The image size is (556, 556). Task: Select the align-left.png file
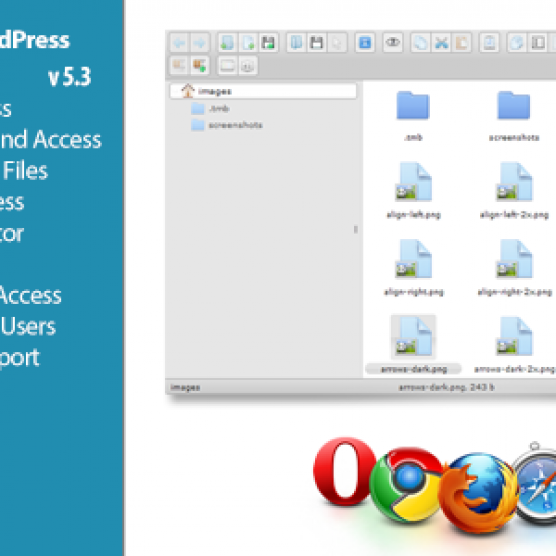(413, 191)
